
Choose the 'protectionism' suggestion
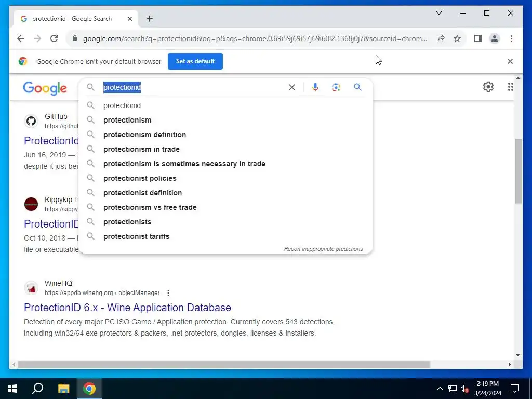(x=226, y=120)
